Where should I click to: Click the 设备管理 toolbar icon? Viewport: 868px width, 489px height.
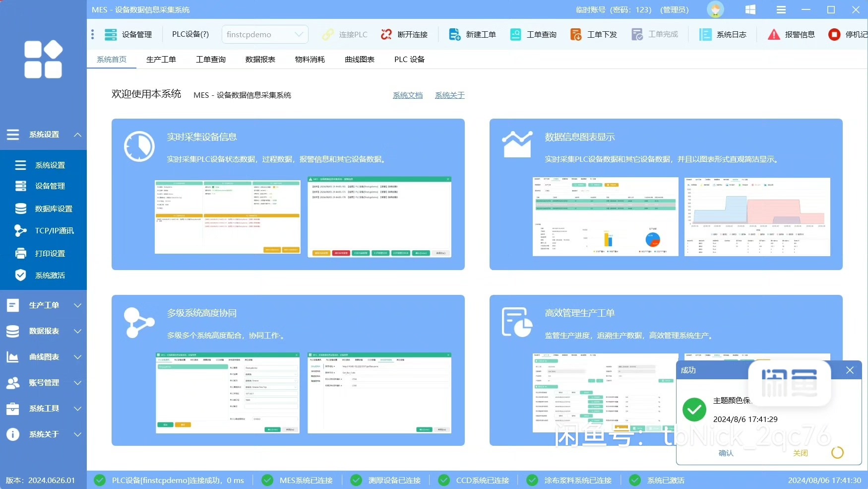(111, 34)
